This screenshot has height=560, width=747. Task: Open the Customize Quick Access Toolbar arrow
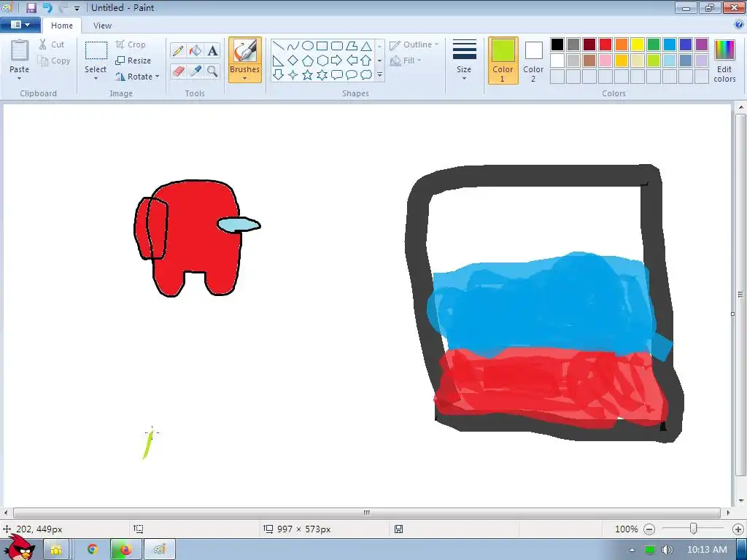[x=77, y=8]
